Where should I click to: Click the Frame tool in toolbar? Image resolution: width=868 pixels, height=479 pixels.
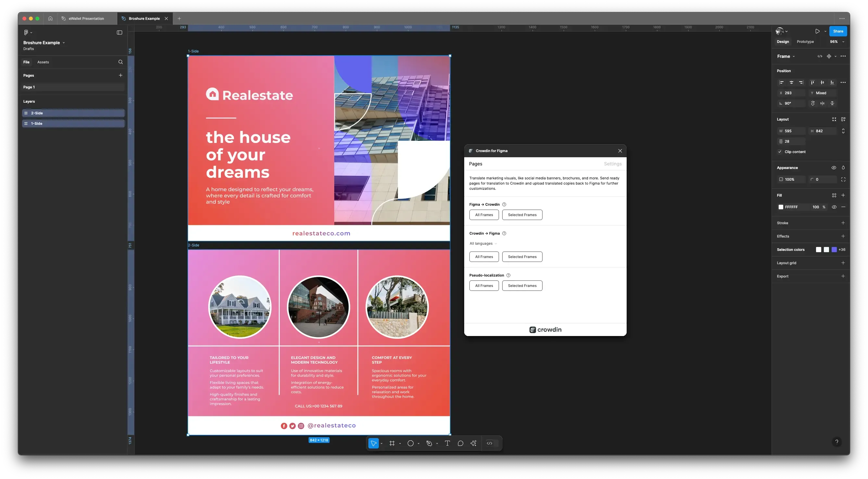392,444
